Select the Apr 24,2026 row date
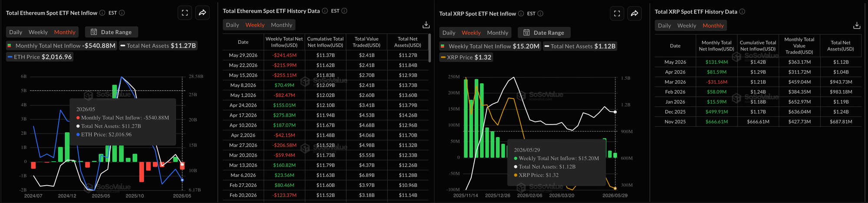Image resolution: width=868 pixels, height=203 pixels. tap(243, 105)
